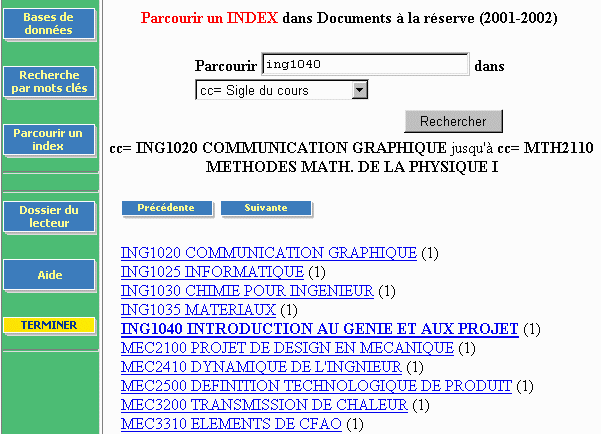Image resolution: width=601 pixels, height=434 pixels.
Task: Open MEC2410 DYNAMIQUE DE L'INGNIEUR link
Action: [x=261, y=367]
